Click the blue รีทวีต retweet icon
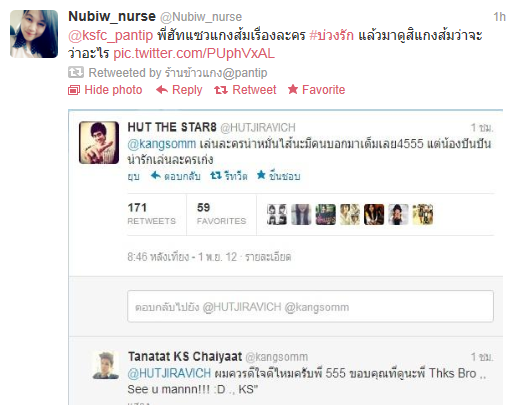Image resolution: width=514 pixels, height=405 pixels. click(x=216, y=175)
